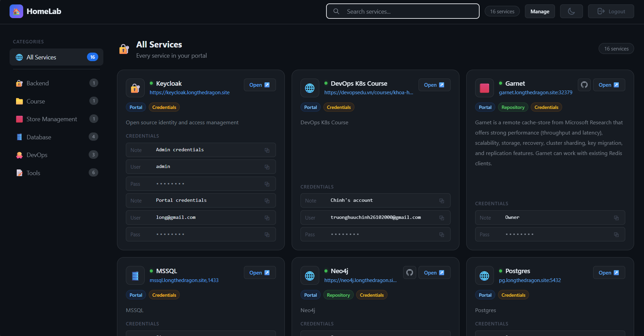Click Garnet service red square icon
The image size is (644, 336).
pyautogui.click(x=484, y=88)
